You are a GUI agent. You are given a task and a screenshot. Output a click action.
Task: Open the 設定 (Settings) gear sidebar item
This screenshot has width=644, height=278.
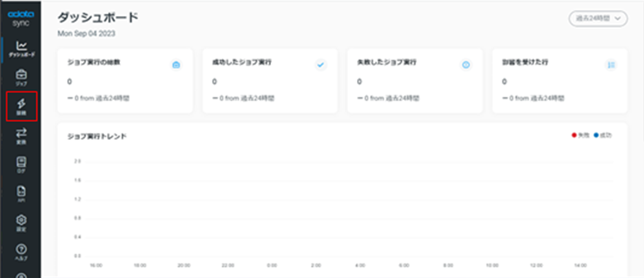pyautogui.click(x=22, y=224)
